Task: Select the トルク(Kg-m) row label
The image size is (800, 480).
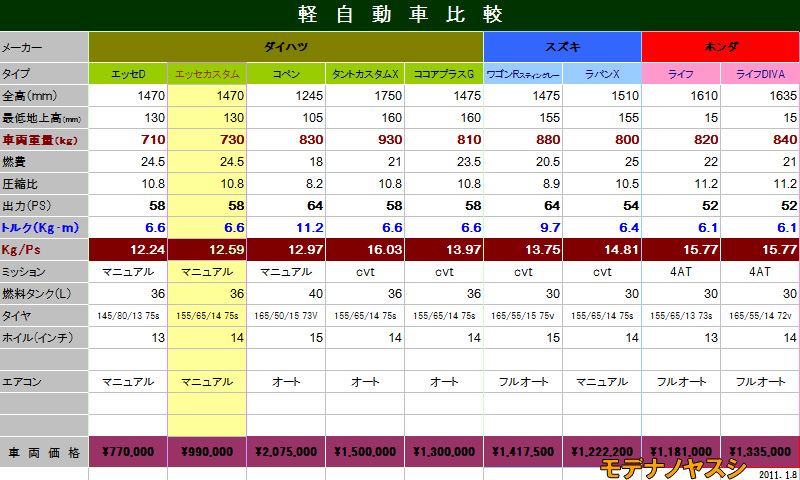Action: 44,228
